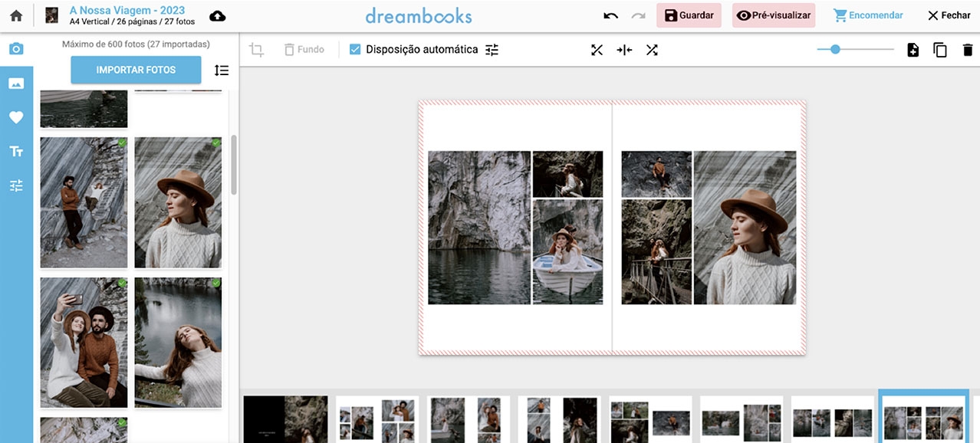Click the cloud upload icon in header
This screenshot has height=443, width=980.
pyautogui.click(x=217, y=14)
